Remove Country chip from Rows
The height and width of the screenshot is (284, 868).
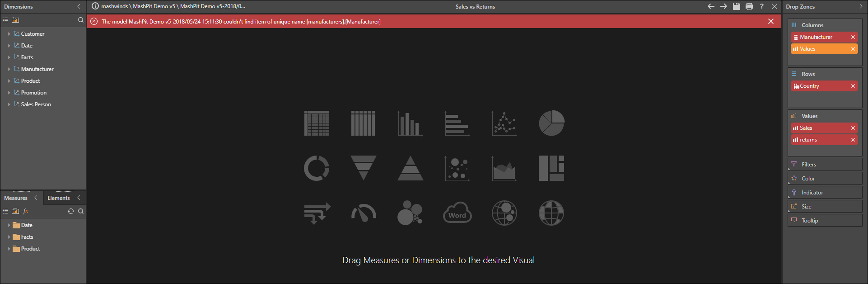(x=853, y=86)
